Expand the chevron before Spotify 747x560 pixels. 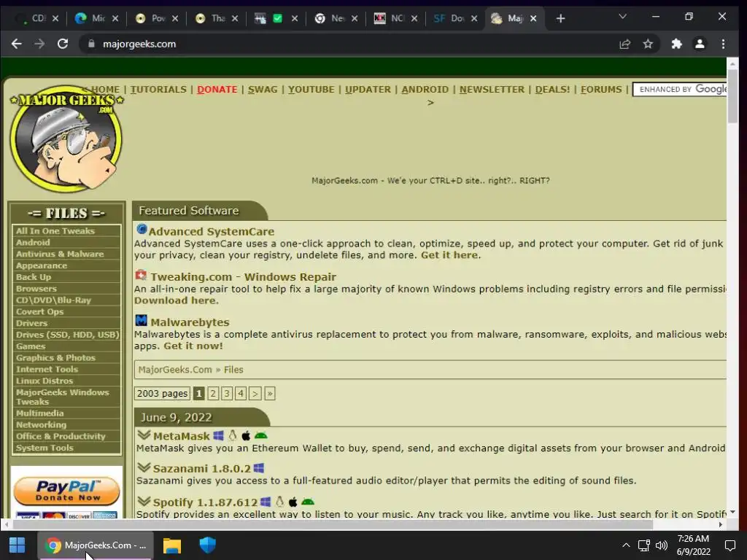click(144, 501)
